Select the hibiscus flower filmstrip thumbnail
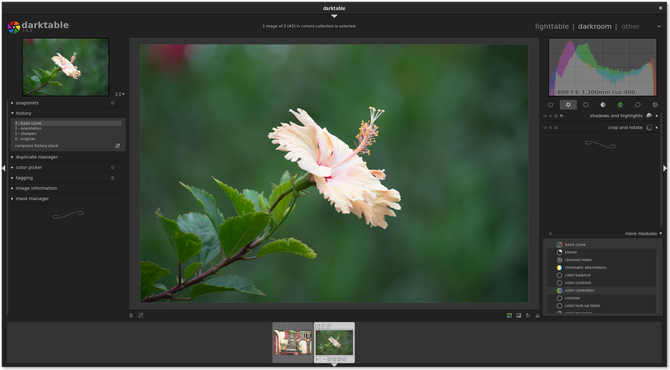This screenshot has width=670, height=370. point(334,342)
